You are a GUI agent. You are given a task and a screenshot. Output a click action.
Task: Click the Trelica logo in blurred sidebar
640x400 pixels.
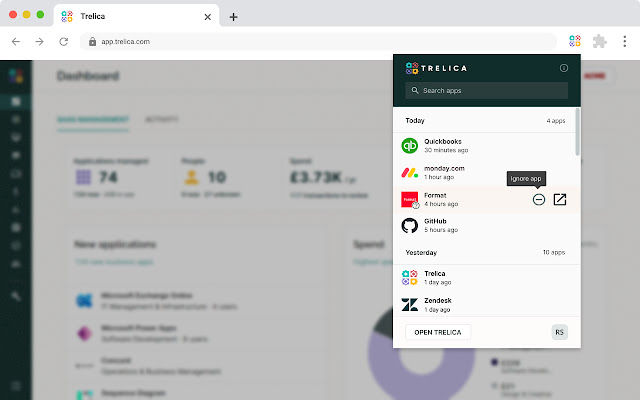point(16,76)
